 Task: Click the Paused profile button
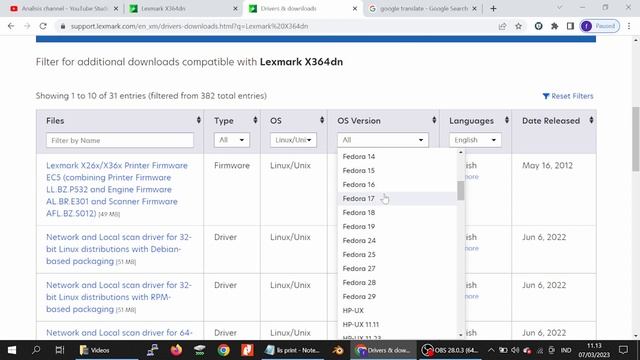point(599,26)
